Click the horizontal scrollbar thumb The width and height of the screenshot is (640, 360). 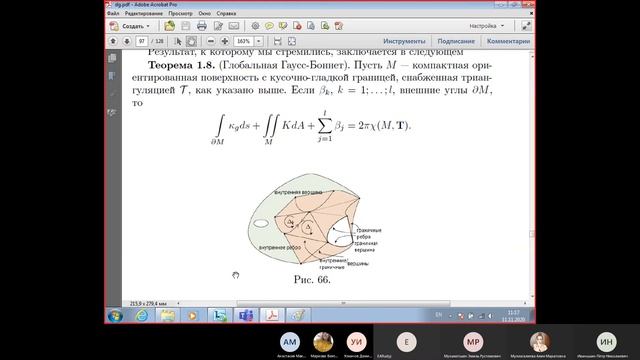343,303
